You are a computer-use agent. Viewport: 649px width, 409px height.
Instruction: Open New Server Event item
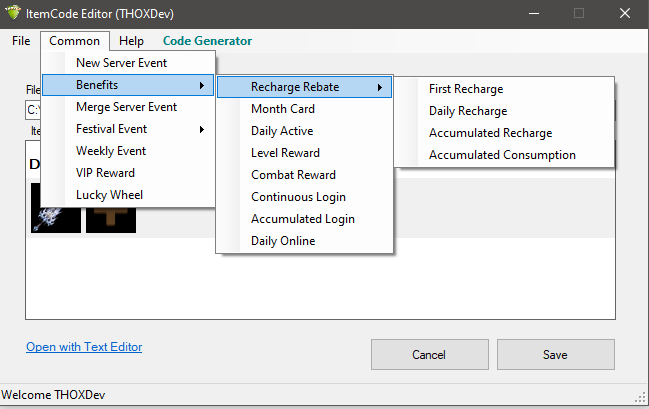(x=121, y=63)
